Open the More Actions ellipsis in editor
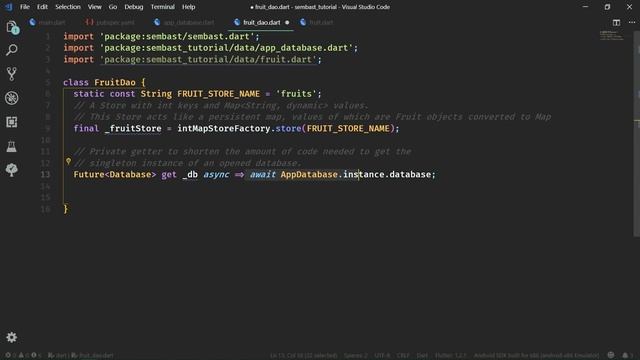 coord(632,22)
